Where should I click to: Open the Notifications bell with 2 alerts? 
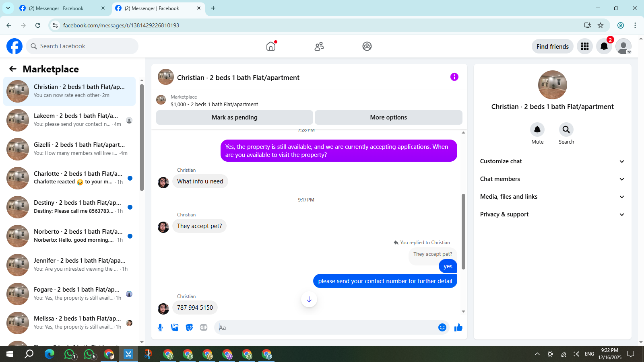click(x=604, y=46)
